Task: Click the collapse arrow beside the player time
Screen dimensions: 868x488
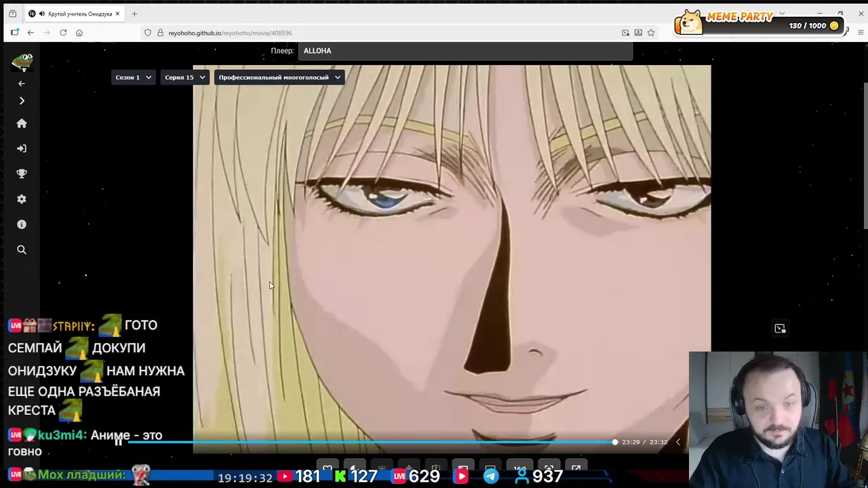Action: (677, 442)
